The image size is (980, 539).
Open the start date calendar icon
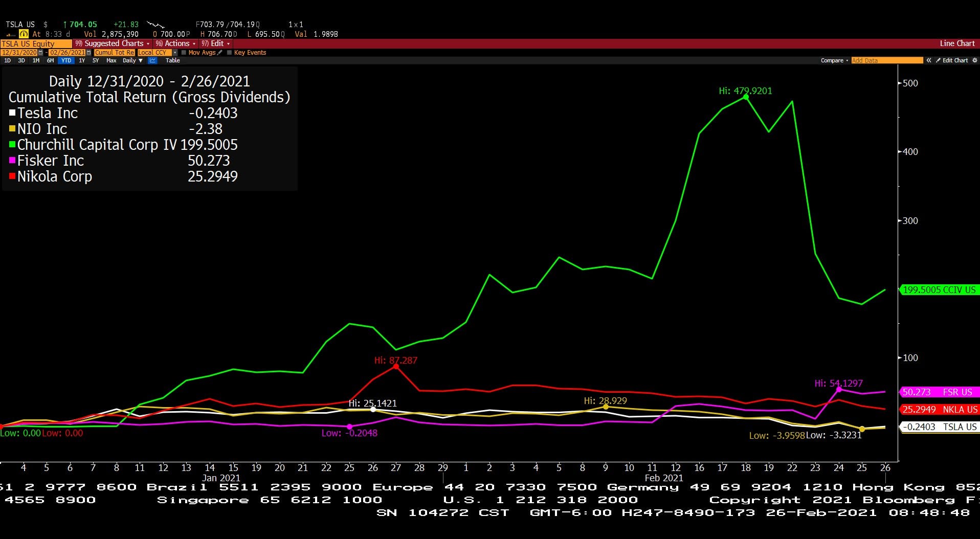(x=41, y=53)
